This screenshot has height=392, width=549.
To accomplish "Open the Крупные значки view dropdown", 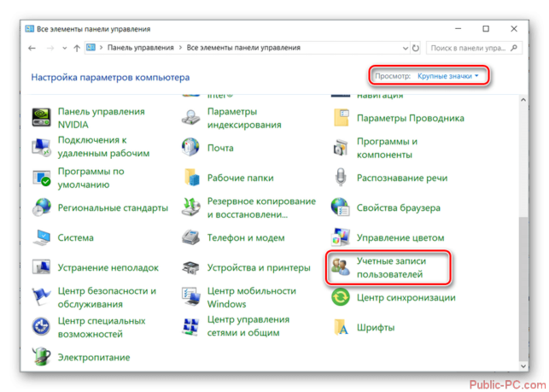I will (447, 76).
